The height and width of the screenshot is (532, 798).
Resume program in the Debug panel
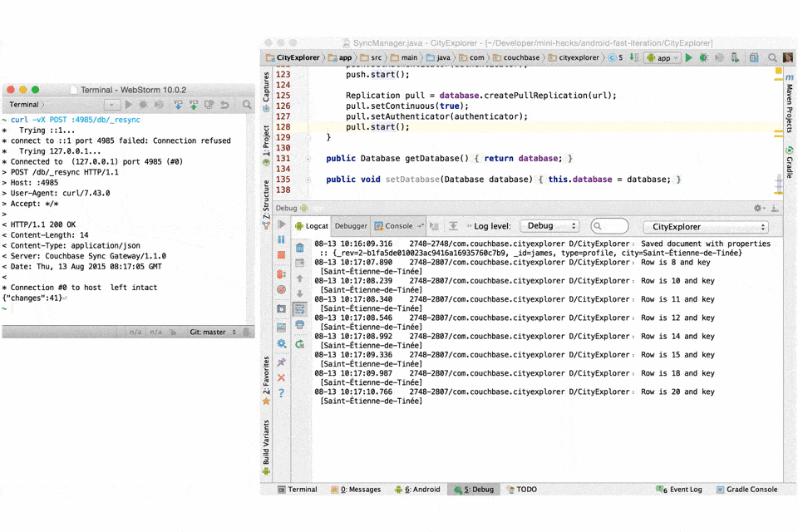click(282, 224)
